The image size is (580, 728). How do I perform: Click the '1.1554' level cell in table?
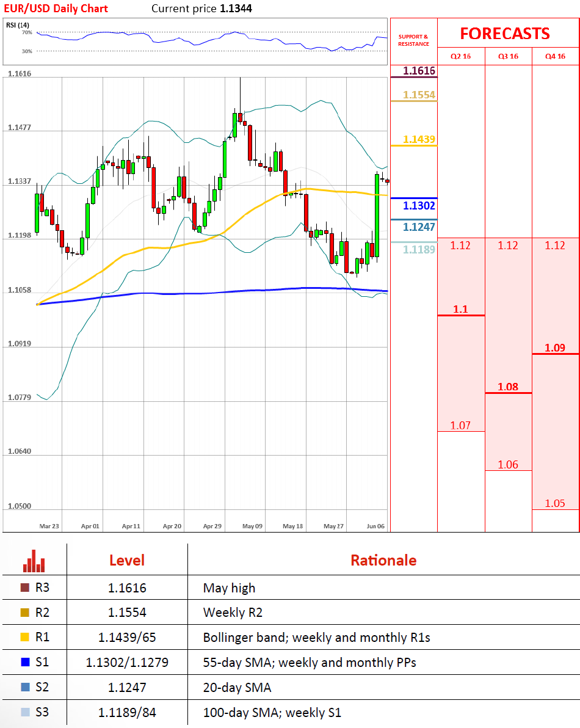point(127,613)
